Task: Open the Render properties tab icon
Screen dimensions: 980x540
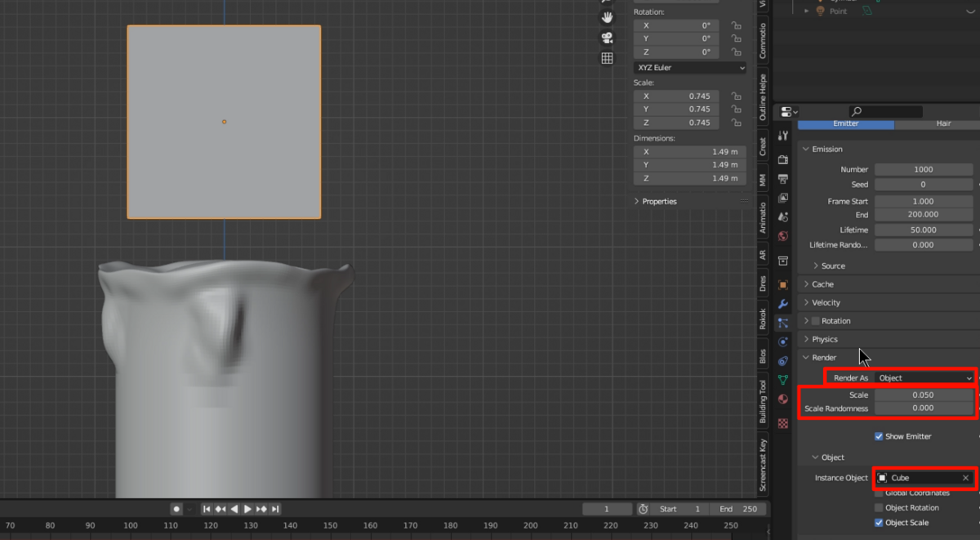Action: [x=783, y=159]
